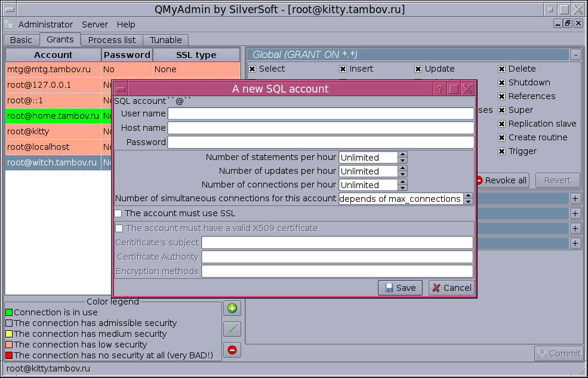Screen dimensions: 588x378
Task: Cancel the new SQL account dialog
Action: pos(452,288)
